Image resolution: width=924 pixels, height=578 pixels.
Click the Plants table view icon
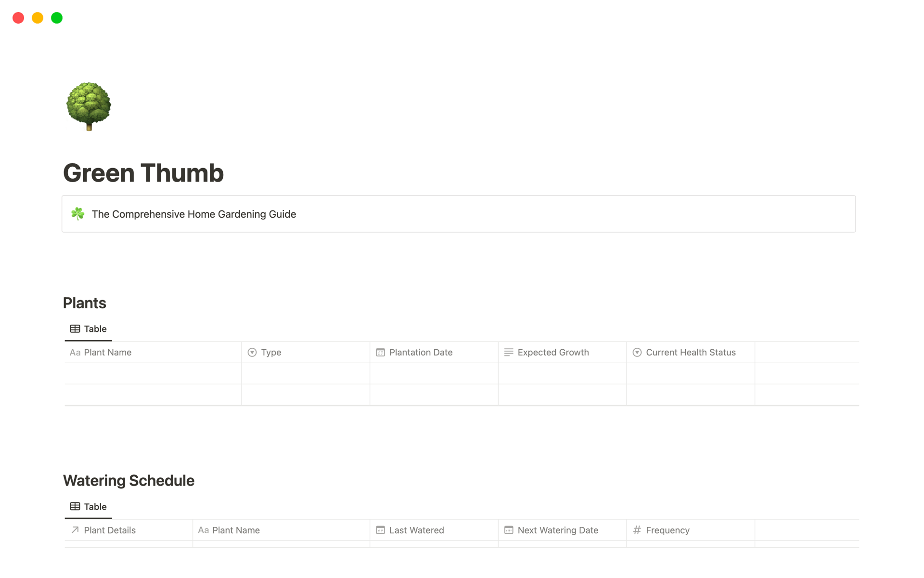click(x=75, y=329)
